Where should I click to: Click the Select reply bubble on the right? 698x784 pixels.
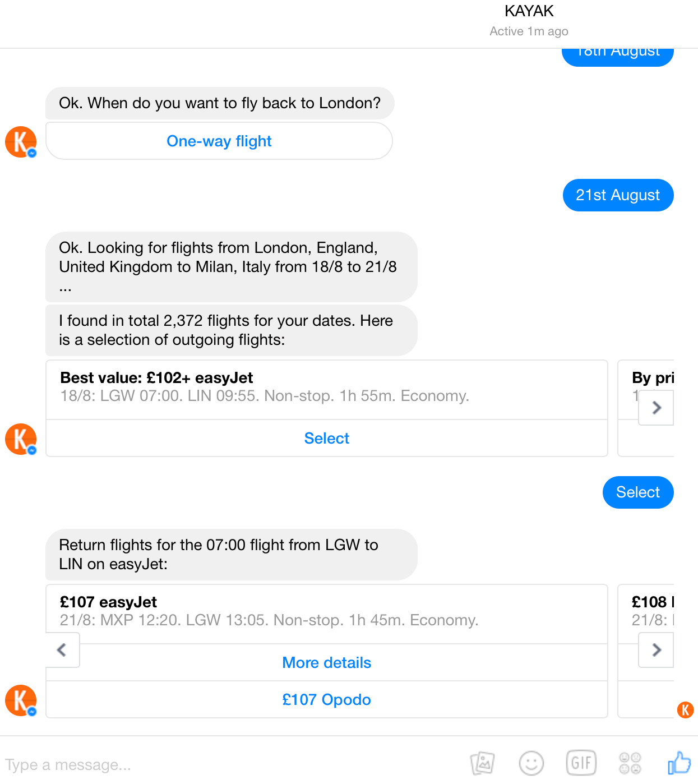click(638, 492)
